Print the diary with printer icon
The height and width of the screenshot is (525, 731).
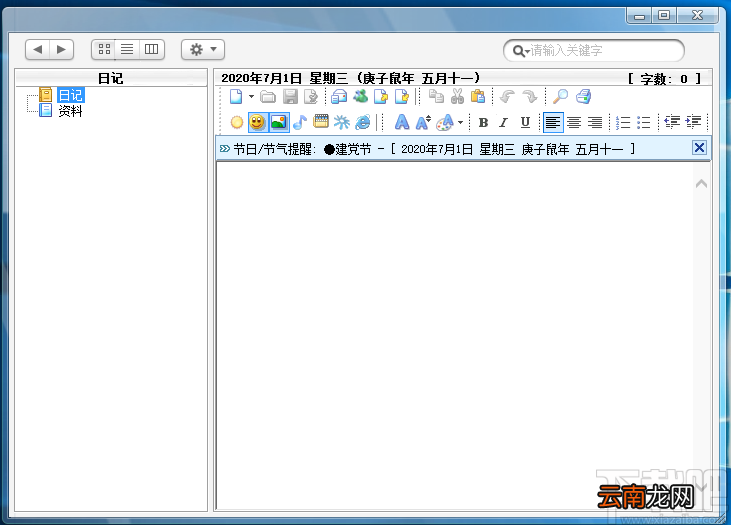coord(583,97)
